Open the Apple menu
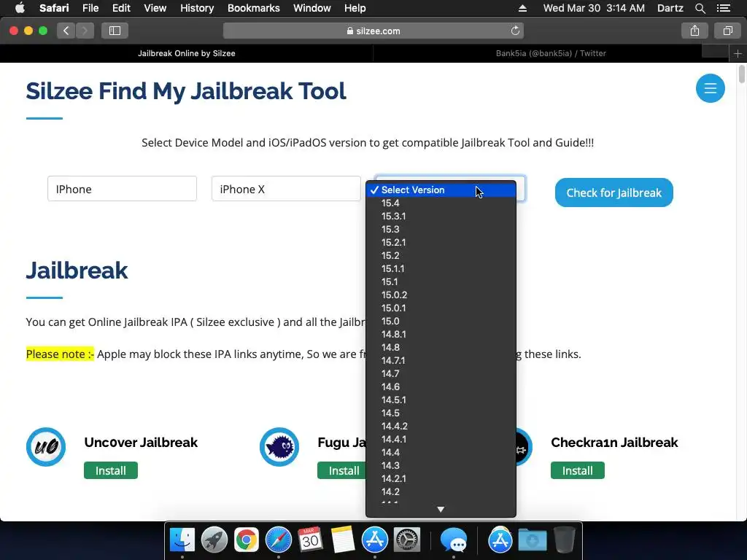The height and width of the screenshot is (560, 747). pos(20,7)
